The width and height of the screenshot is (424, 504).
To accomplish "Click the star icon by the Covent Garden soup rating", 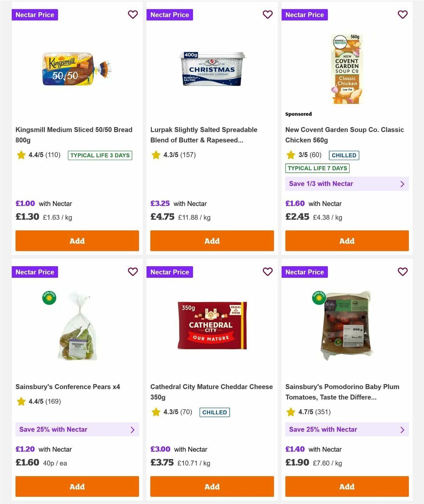I will pyautogui.click(x=291, y=155).
